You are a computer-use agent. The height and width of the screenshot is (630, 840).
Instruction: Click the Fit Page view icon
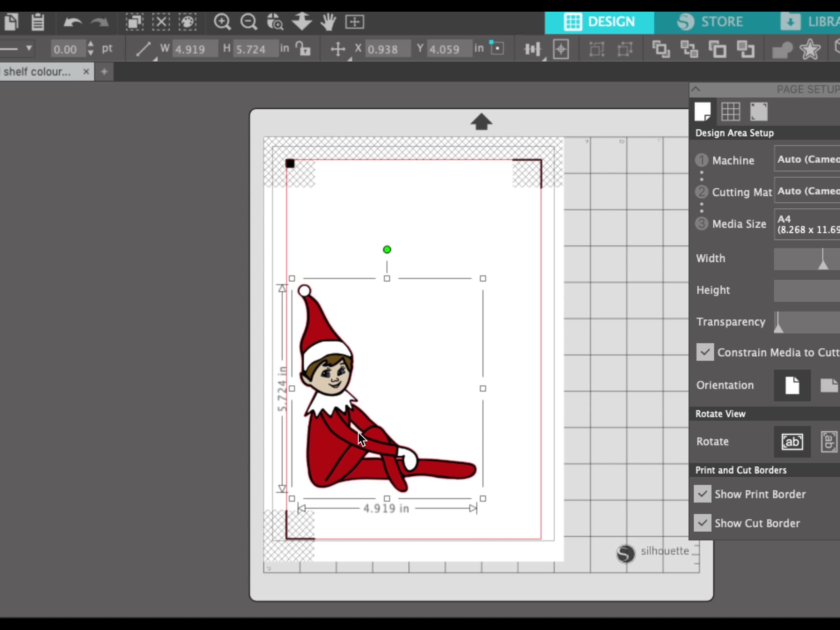coord(355,22)
